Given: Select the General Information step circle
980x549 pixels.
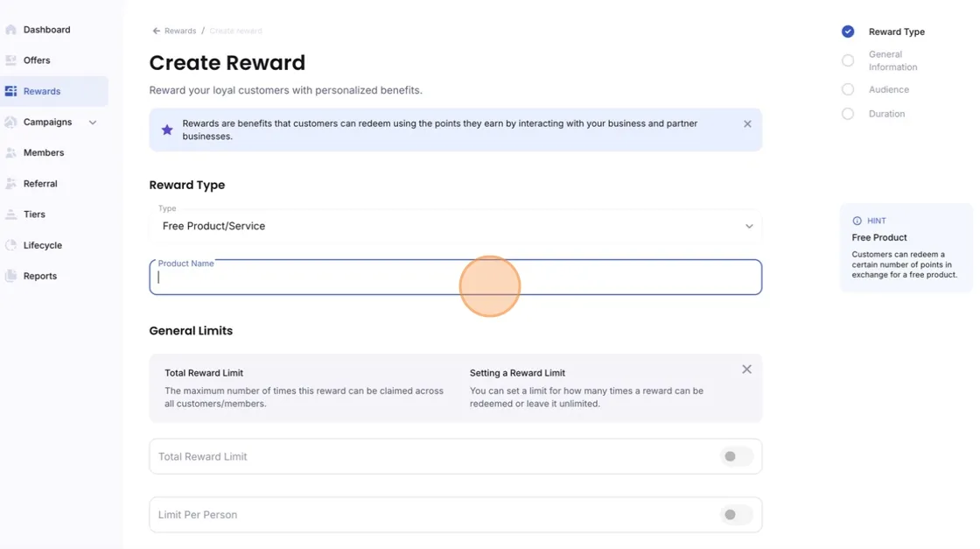Looking at the screenshot, I should [x=848, y=60].
